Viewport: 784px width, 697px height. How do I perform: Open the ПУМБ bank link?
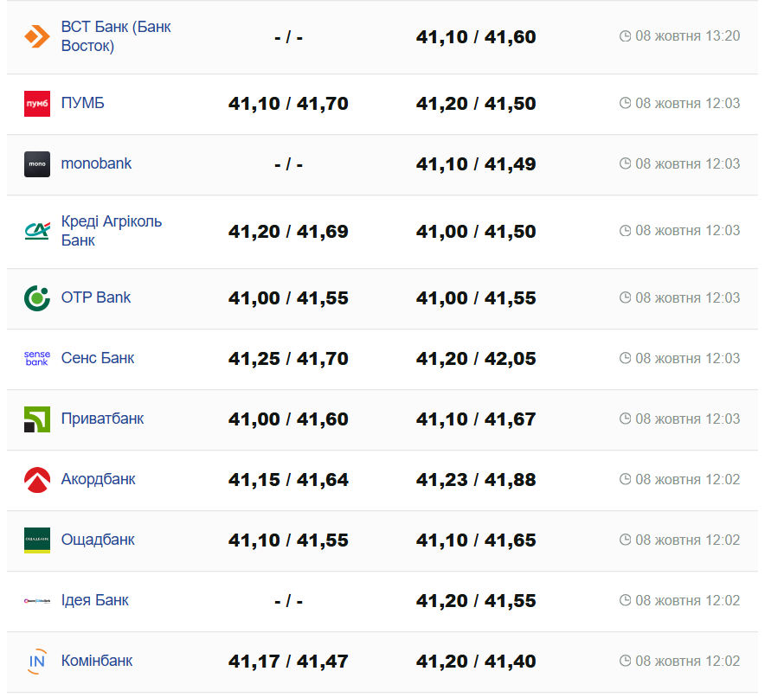83,104
